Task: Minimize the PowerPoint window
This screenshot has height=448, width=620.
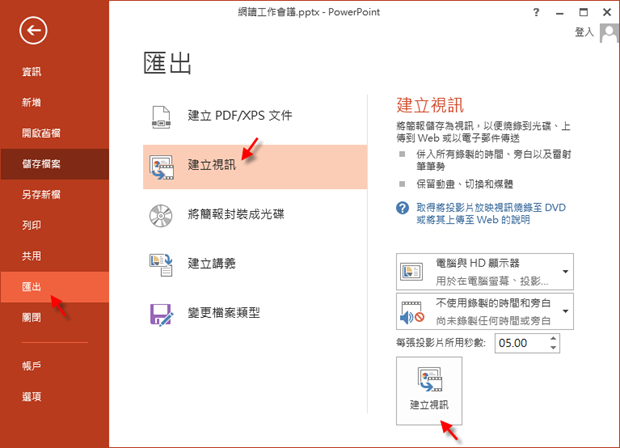Action: coord(560,13)
